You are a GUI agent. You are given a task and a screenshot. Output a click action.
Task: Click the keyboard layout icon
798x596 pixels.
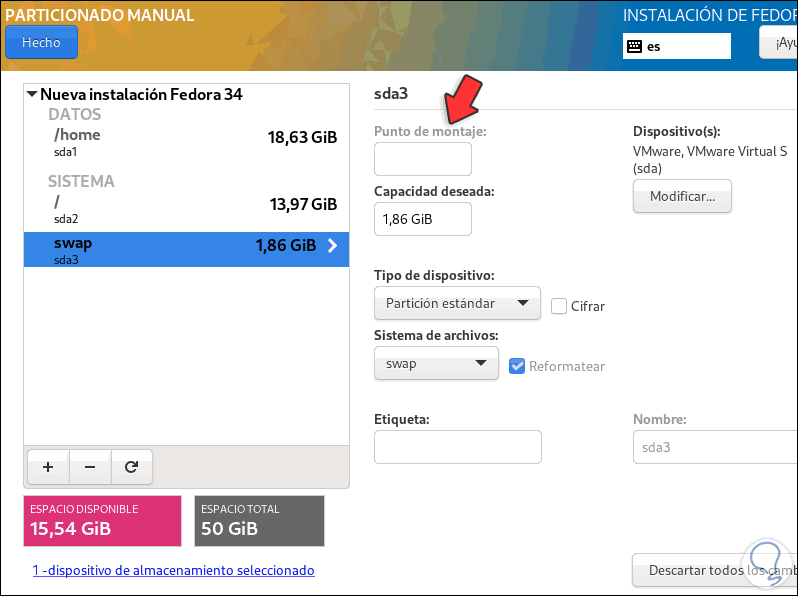[x=633, y=46]
